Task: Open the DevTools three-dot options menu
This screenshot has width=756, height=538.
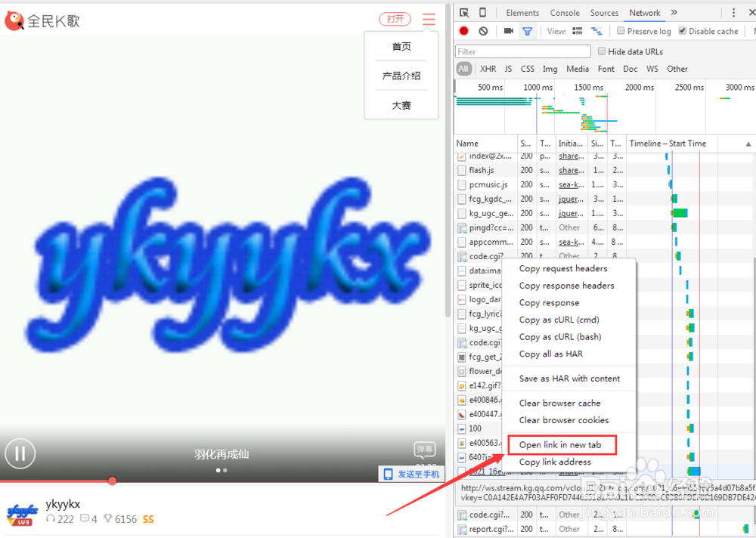Action: click(733, 13)
